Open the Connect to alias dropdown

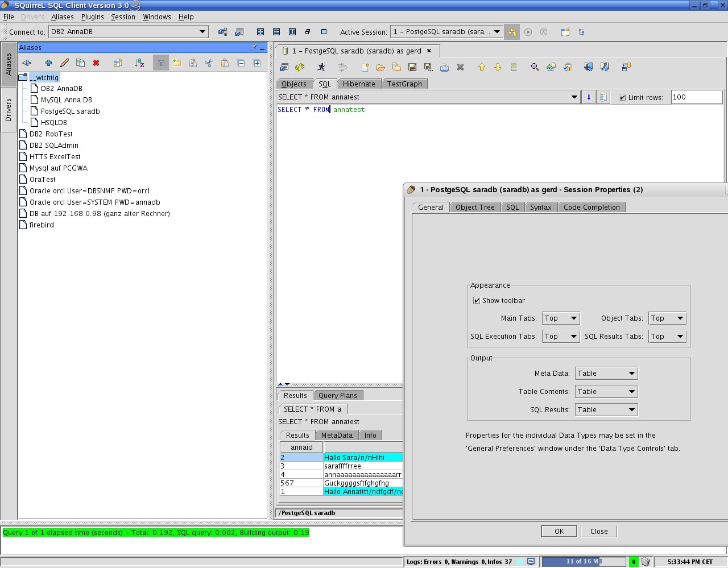pos(129,32)
